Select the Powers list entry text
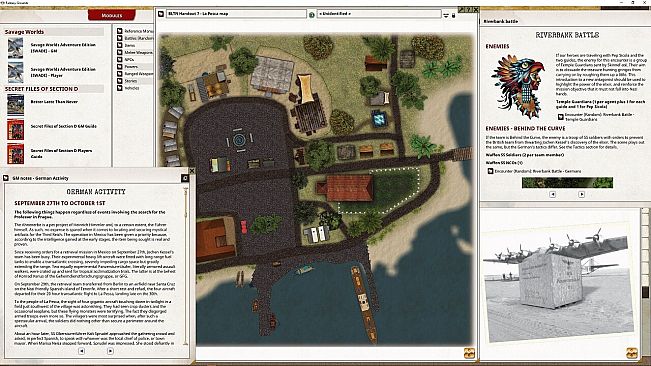 [x=131, y=66]
